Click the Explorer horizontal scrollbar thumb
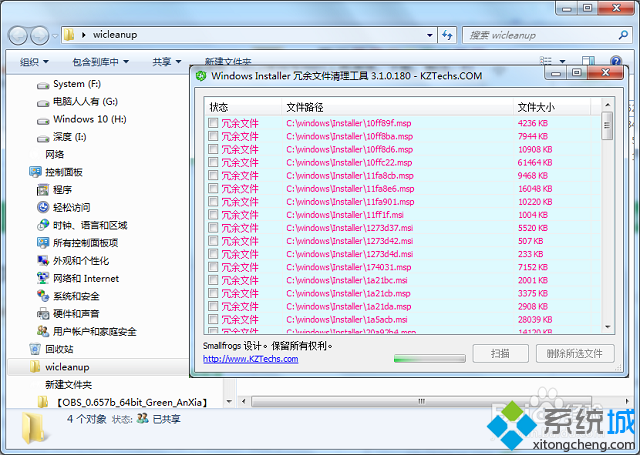 click(421, 401)
